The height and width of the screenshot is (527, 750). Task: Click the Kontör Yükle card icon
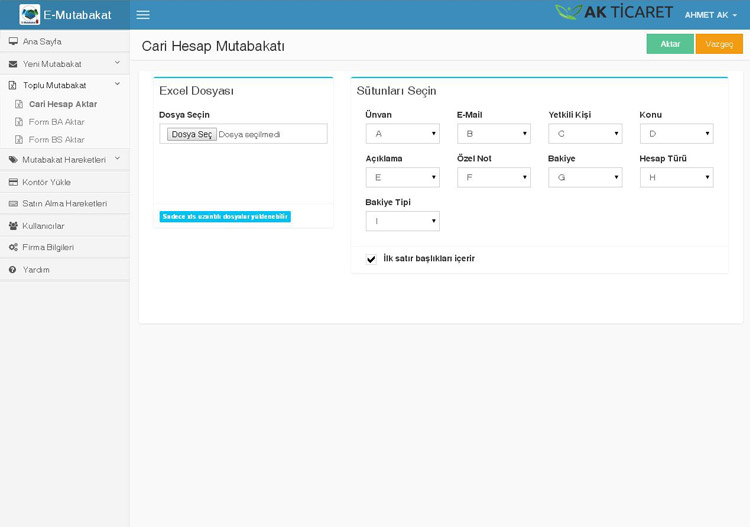coord(13,182)
